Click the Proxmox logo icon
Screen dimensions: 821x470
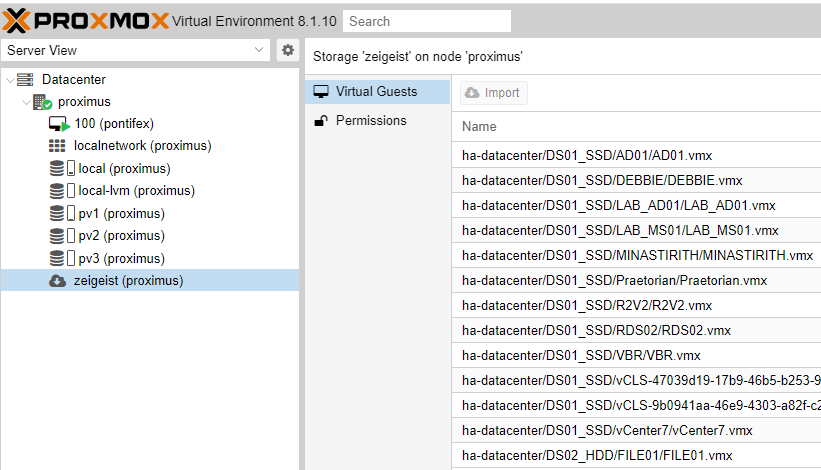(16, 21)
